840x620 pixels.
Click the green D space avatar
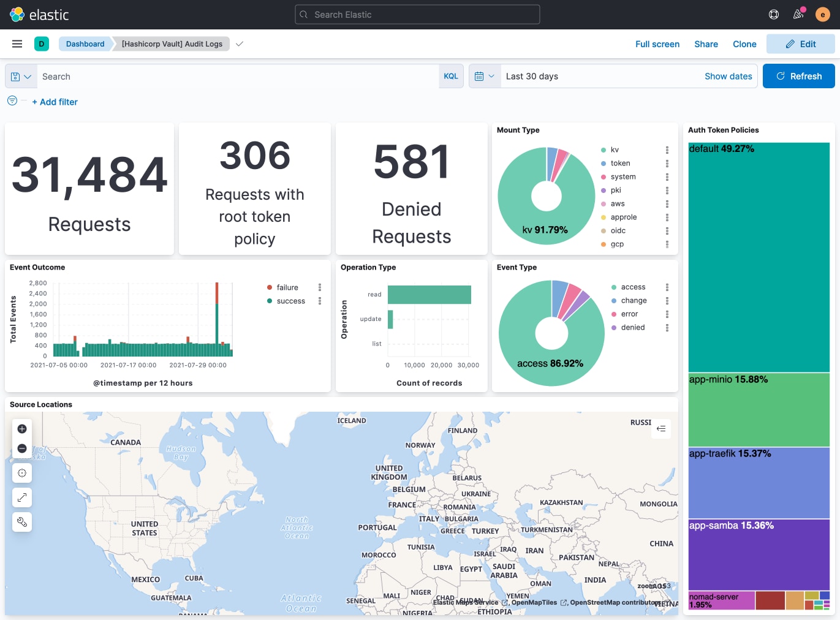tap(42, 43)
